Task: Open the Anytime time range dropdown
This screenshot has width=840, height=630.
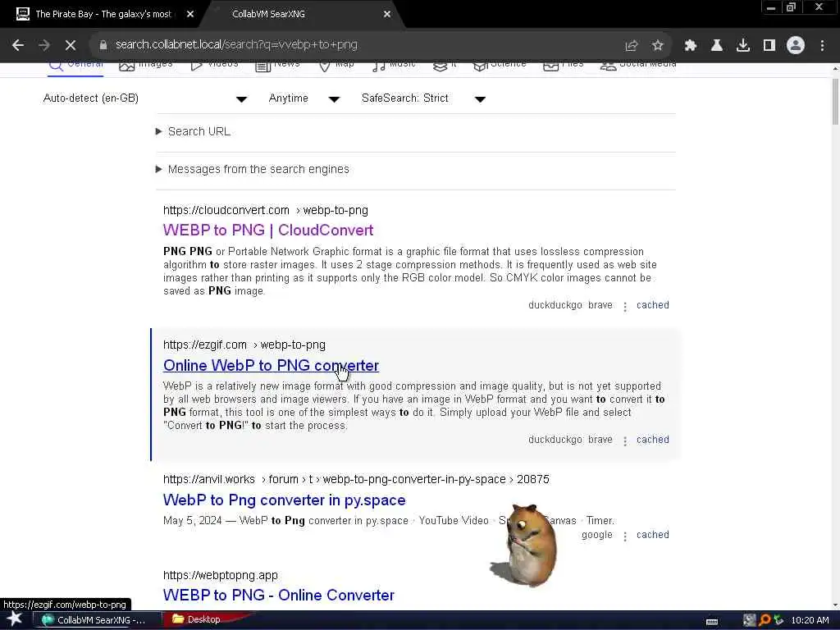Action: coord(304,98)
